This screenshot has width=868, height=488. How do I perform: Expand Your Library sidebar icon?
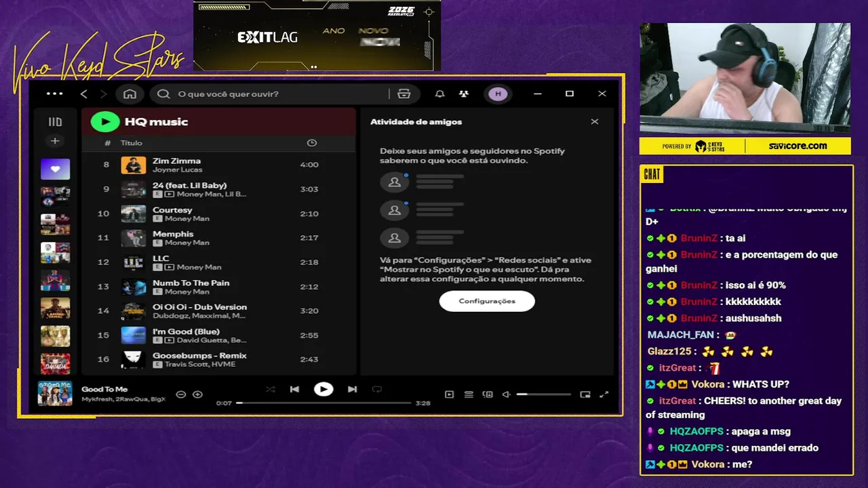(55, 122)
